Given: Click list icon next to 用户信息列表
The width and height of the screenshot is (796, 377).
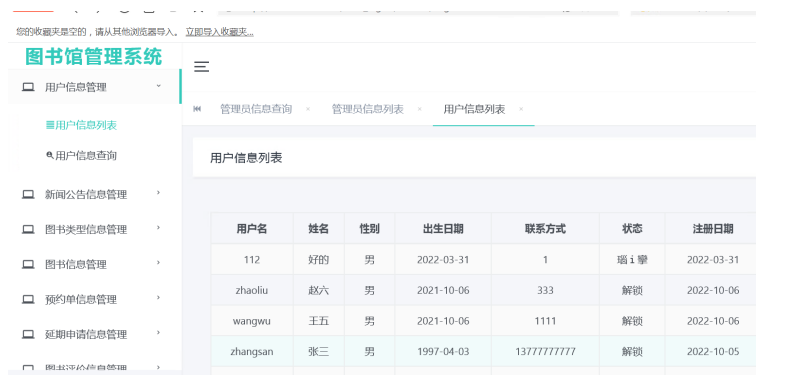Looking at the screenshot, I should [50, 125].
